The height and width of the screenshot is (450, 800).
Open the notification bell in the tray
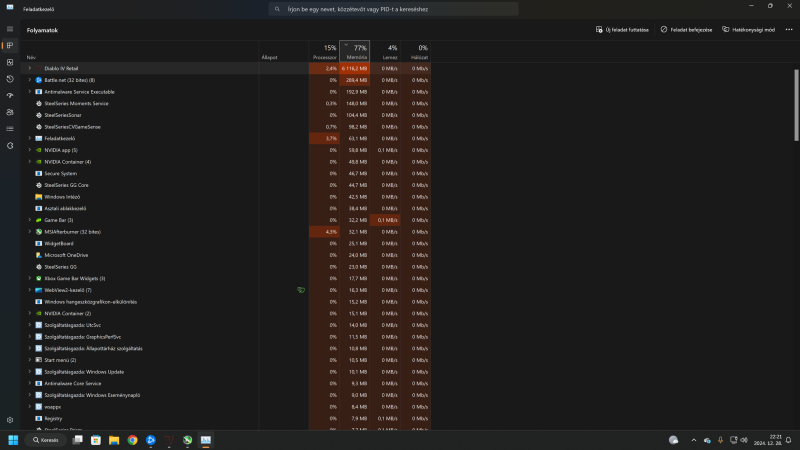pos(788,440)
